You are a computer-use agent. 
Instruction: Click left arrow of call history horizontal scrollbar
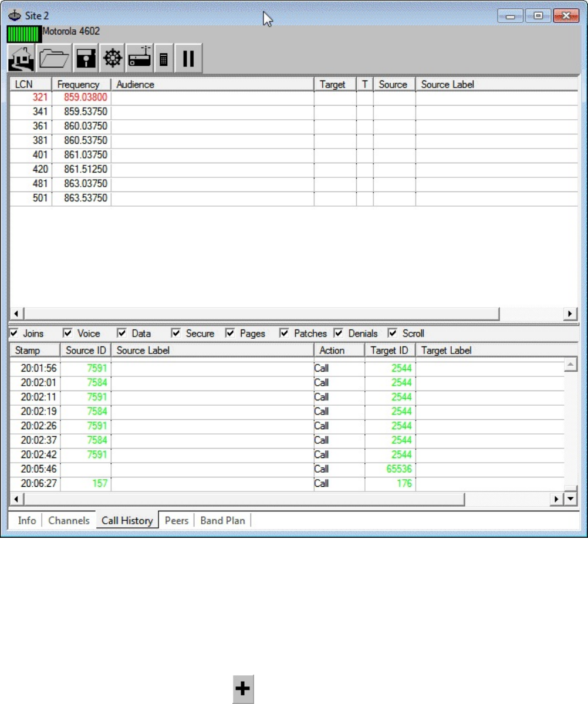coord(16,498)
